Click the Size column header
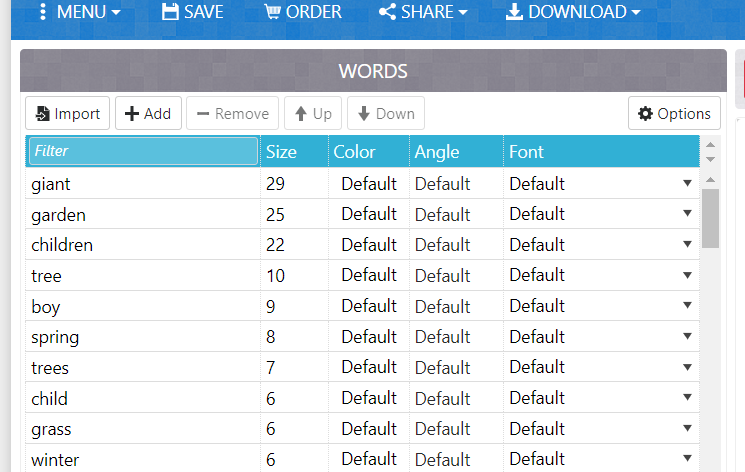The image size is (745, 472). 294,152
